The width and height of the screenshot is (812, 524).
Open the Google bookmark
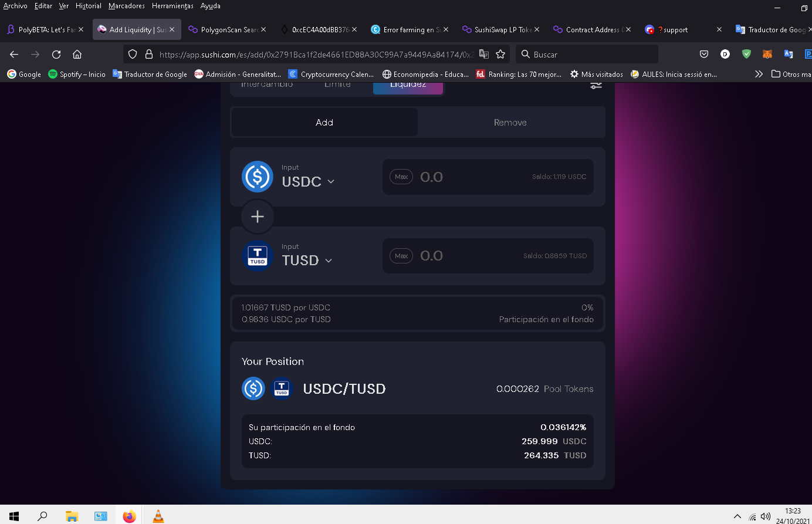[24, 74]
